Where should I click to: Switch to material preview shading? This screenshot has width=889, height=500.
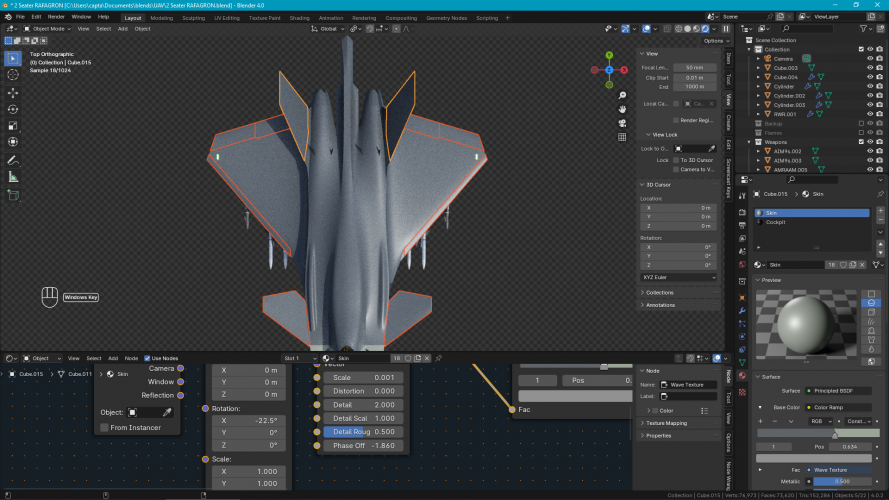click(696, 28)
